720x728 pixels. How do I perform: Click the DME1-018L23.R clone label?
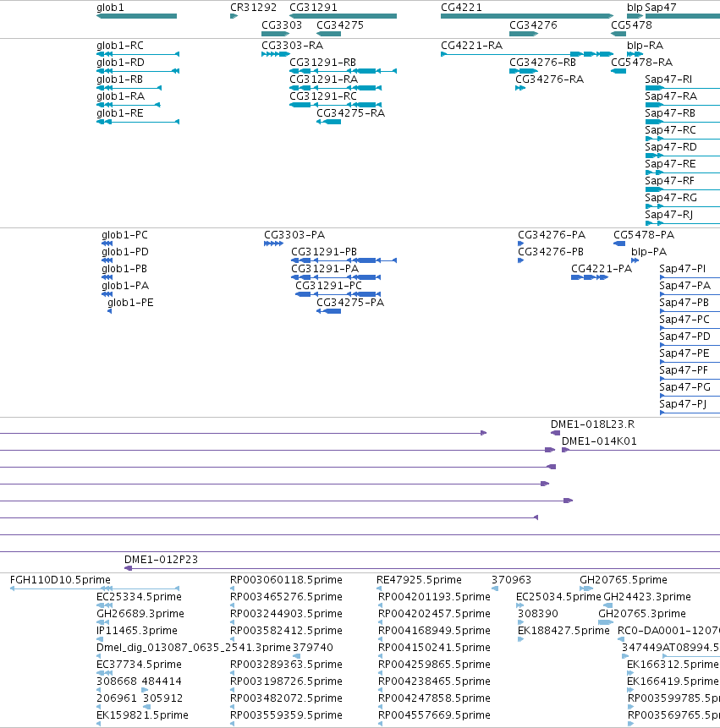pyautogui.click(x=593, y=424)
